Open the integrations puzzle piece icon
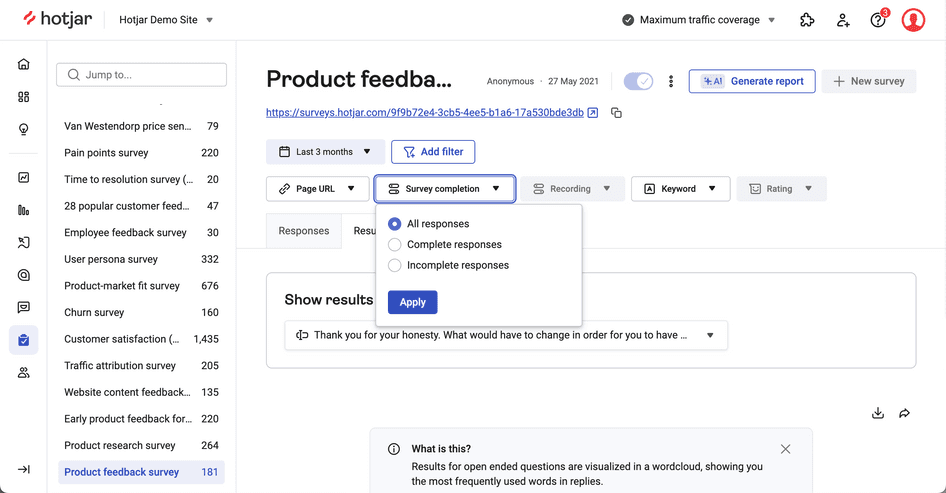The image size is (946, 493). pyautogui.click(x=807, y=20)
